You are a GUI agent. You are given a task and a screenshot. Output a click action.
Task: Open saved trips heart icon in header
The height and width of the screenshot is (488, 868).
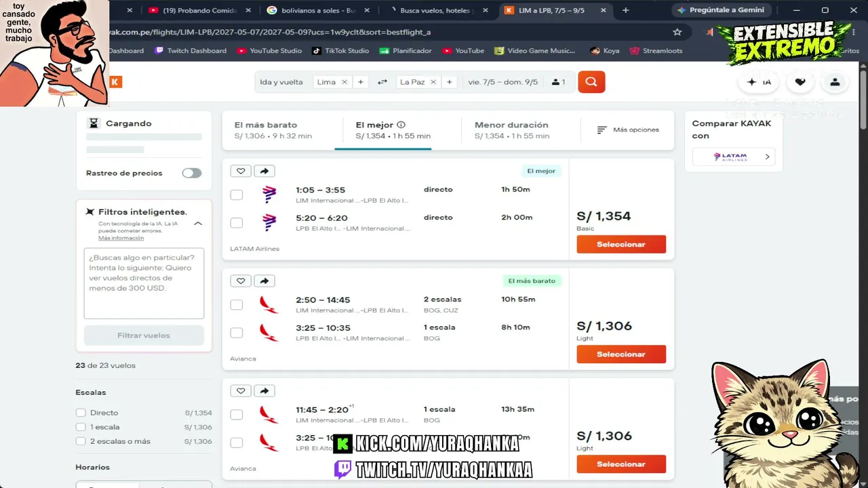(x=800, y=82)
